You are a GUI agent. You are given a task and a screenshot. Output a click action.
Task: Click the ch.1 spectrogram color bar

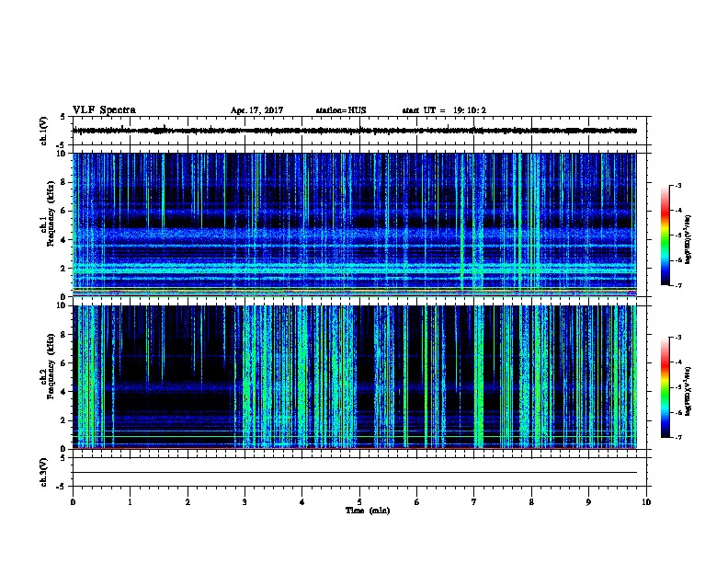point(665,236)
